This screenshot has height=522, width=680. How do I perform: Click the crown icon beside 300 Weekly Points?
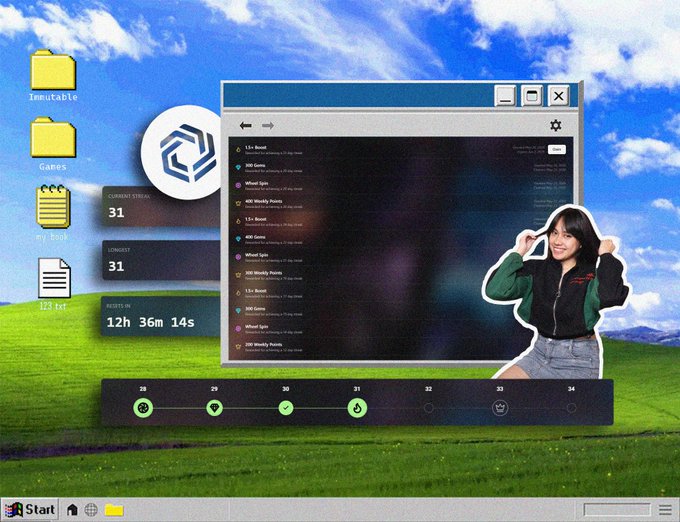pos(238,275)
